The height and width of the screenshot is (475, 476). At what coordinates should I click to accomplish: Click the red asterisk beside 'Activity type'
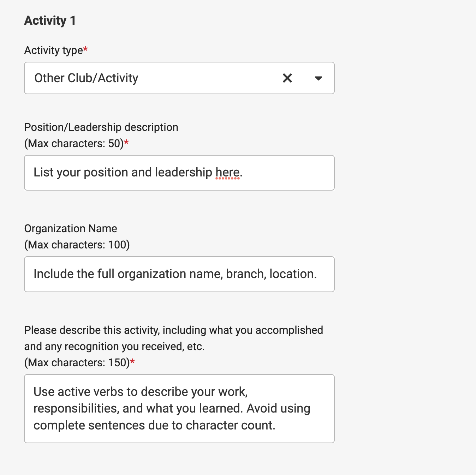click(85, 50)
